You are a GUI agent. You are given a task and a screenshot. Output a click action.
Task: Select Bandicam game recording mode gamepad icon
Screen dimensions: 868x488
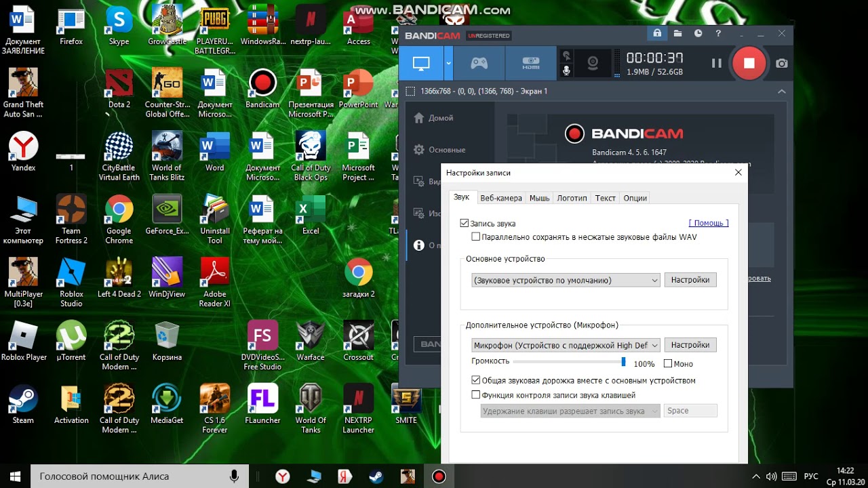click(x=479, y=64)
